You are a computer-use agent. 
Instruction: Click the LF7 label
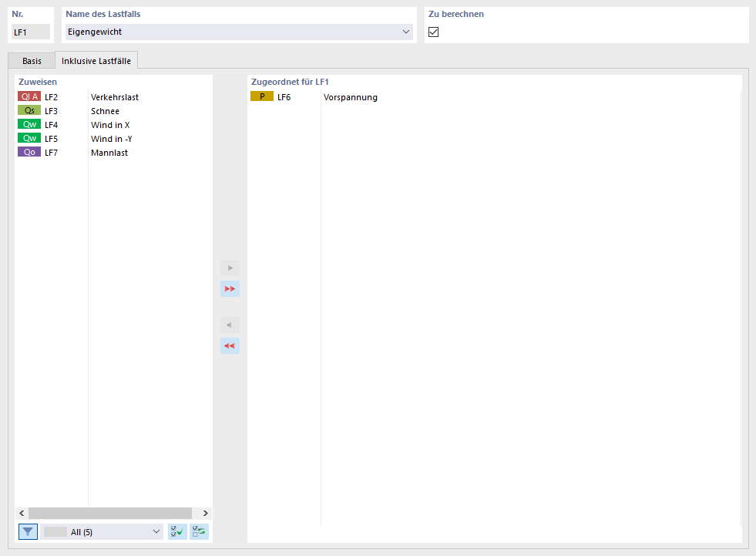tap(51, 153)
